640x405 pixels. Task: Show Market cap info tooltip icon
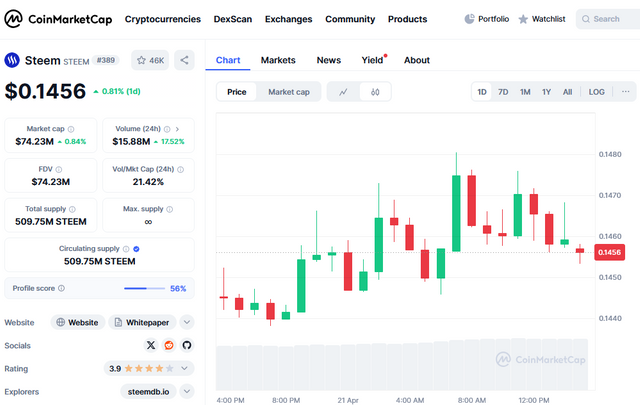point(71,129)
